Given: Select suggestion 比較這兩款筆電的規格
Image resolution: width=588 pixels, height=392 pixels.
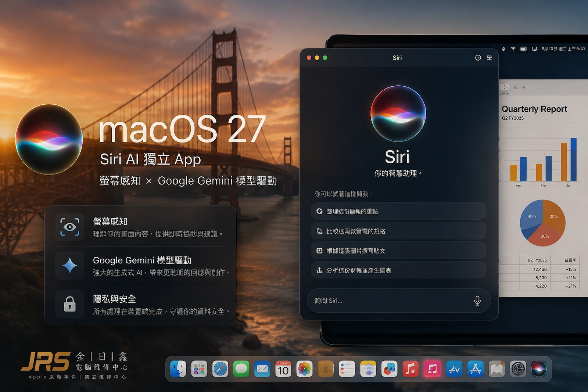Looking at the screenshot, I should point(398,231).
